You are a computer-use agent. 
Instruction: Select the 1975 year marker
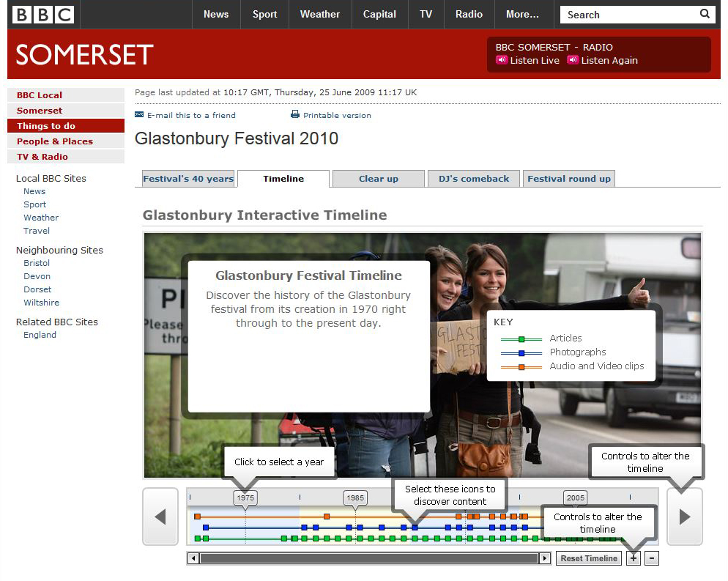click(x=245, y=497)
